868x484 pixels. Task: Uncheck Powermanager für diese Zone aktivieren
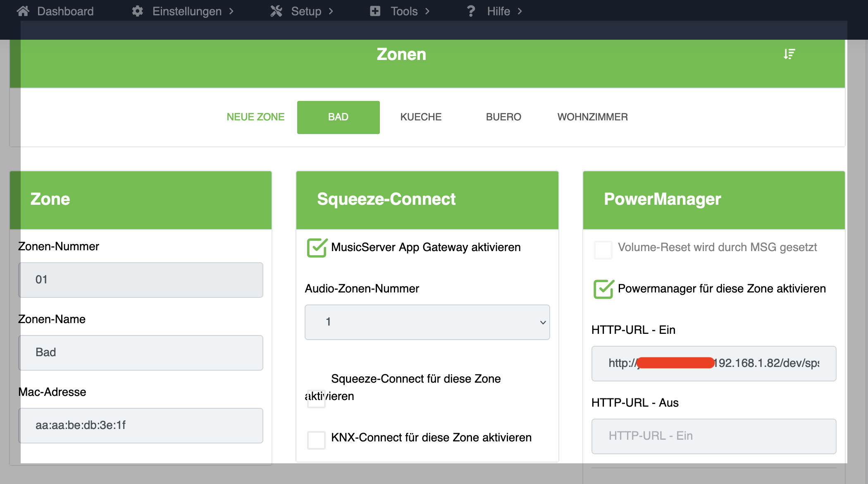coord(603,289)
